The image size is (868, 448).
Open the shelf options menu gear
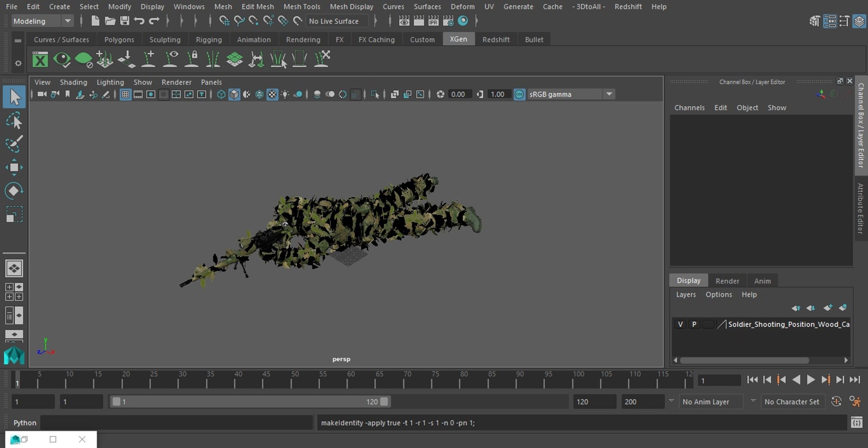[x=18, y=63]
